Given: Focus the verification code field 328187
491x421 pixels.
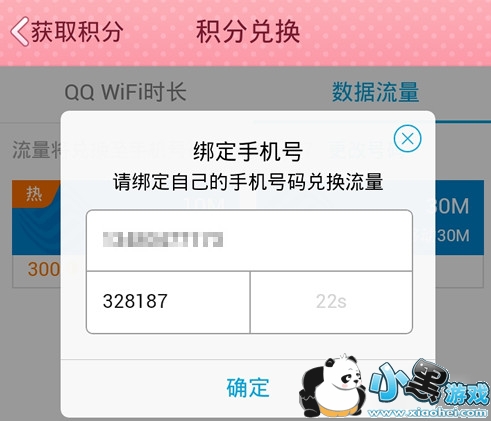Looking at the screenshot, I should (x=168, y=302).
